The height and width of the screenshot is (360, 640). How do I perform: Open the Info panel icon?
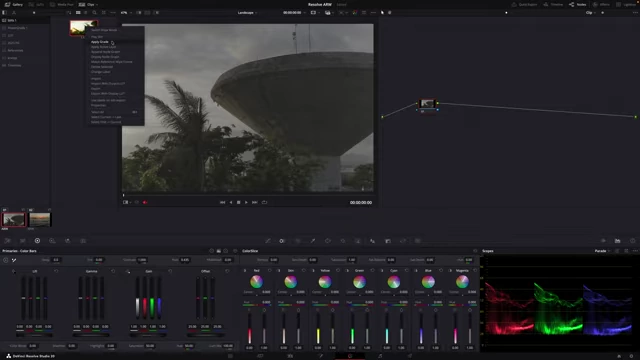[632, 241]
